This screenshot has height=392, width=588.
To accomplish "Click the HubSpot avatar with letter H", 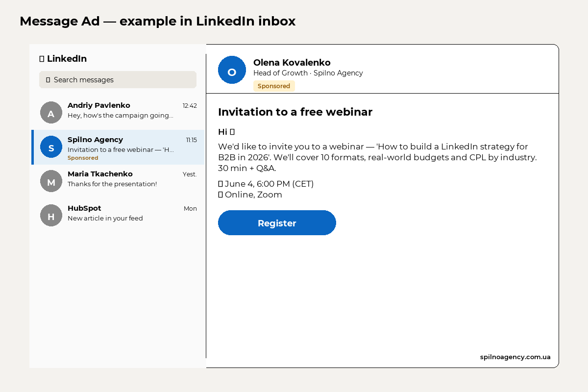I will click(51, 216).
